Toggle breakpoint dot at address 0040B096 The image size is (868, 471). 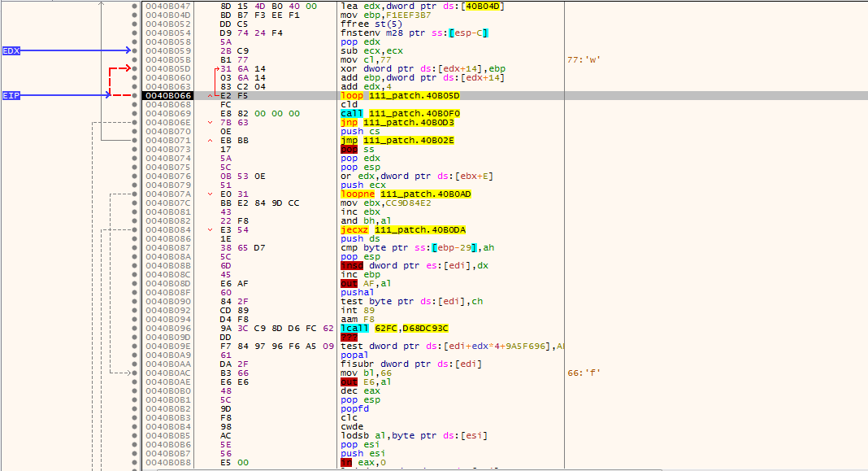pos(135,328)
